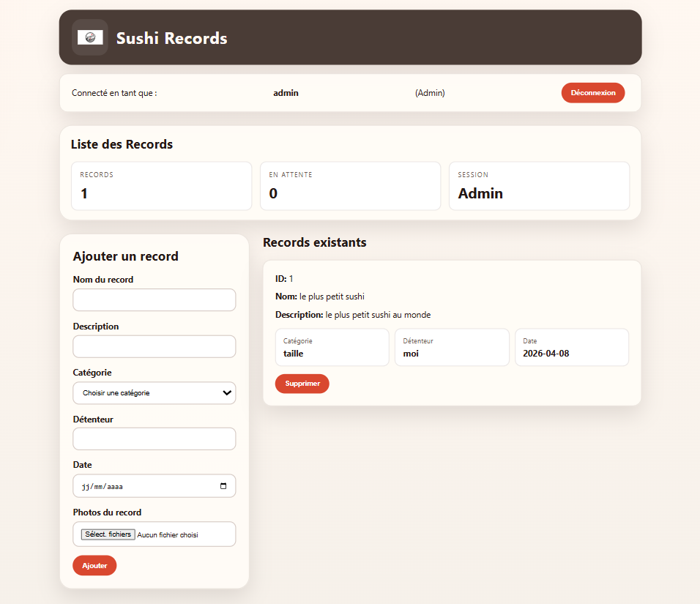Click the admin username in the session bar

[x=286, y=93]
